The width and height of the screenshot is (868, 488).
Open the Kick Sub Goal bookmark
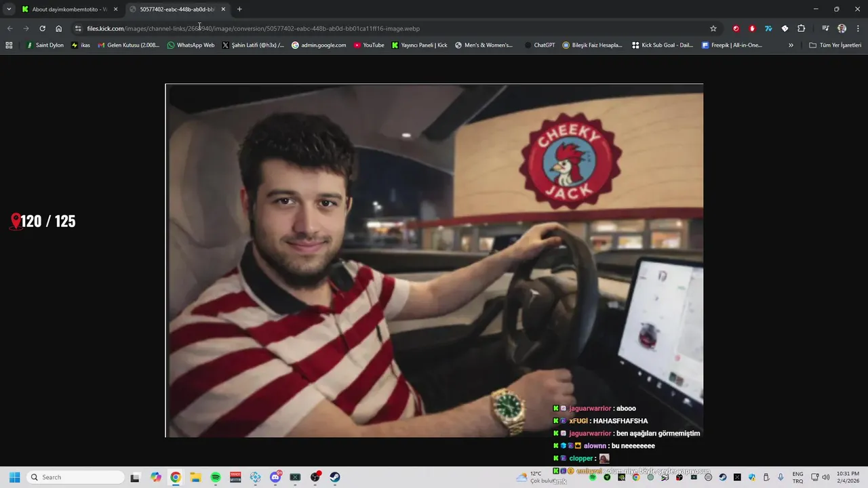coord(663,45)
